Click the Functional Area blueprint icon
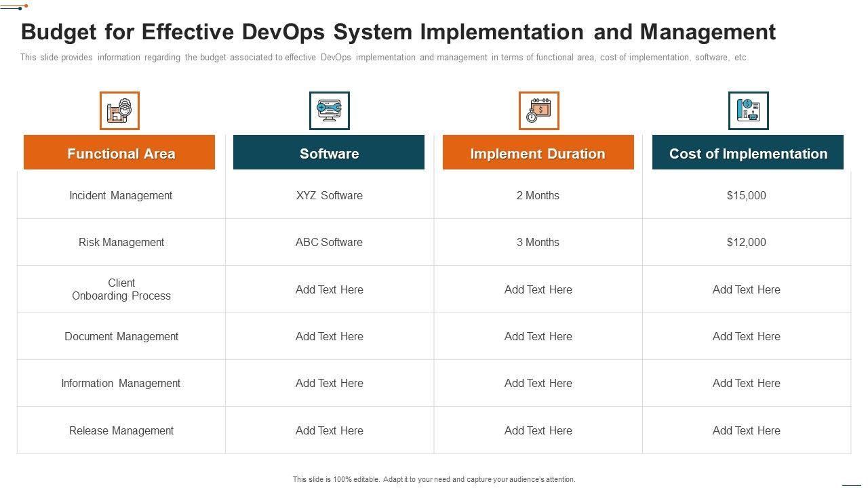Viewport: 868px width, 488px height. tap(119, 110)
